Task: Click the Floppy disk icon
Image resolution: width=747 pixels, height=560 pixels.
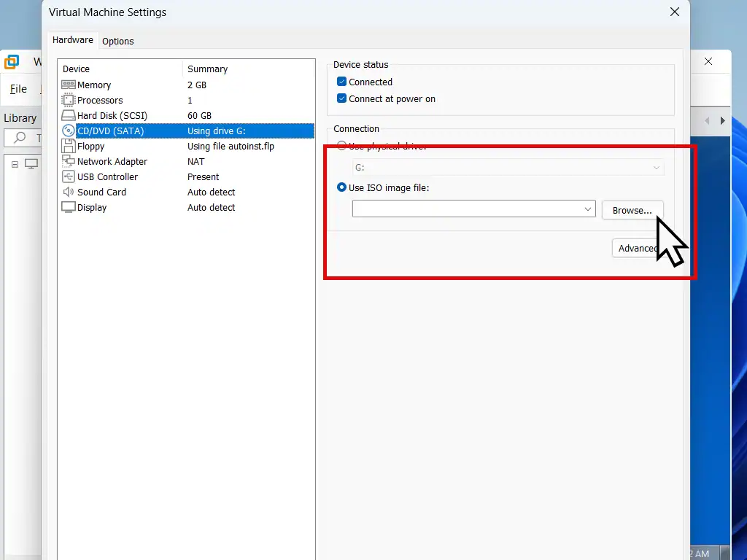Action: pos(69,147)
